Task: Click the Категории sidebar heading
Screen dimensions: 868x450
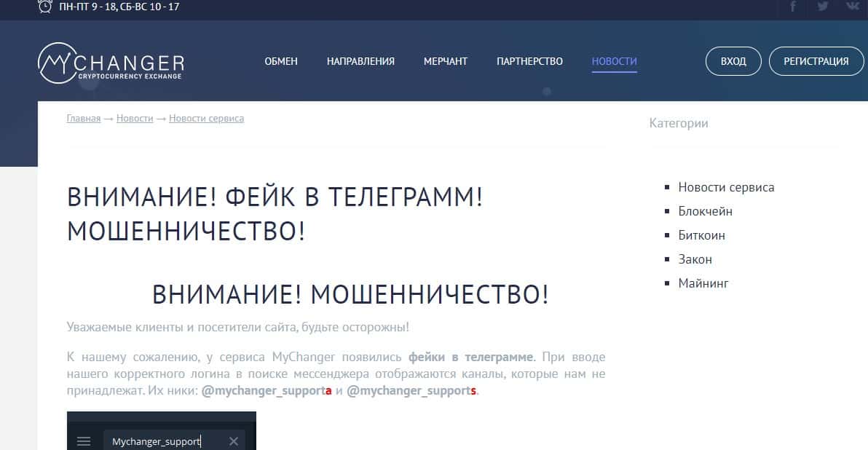Action: (679, 123)
